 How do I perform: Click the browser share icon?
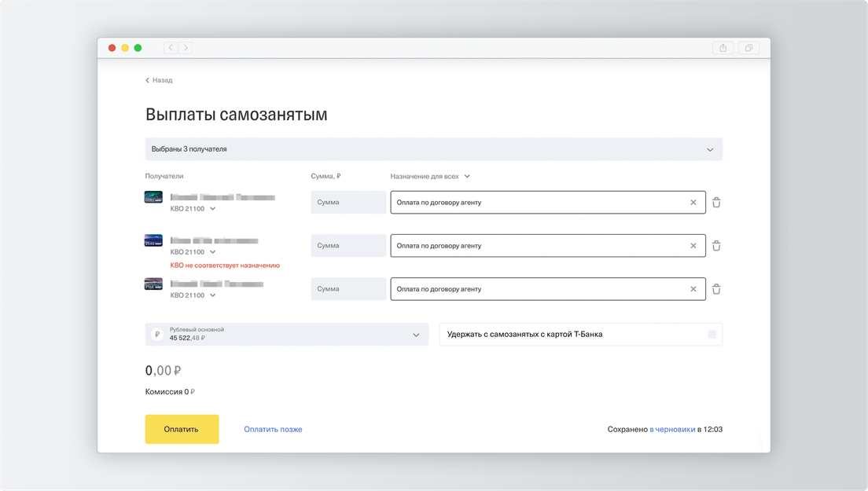723,48
